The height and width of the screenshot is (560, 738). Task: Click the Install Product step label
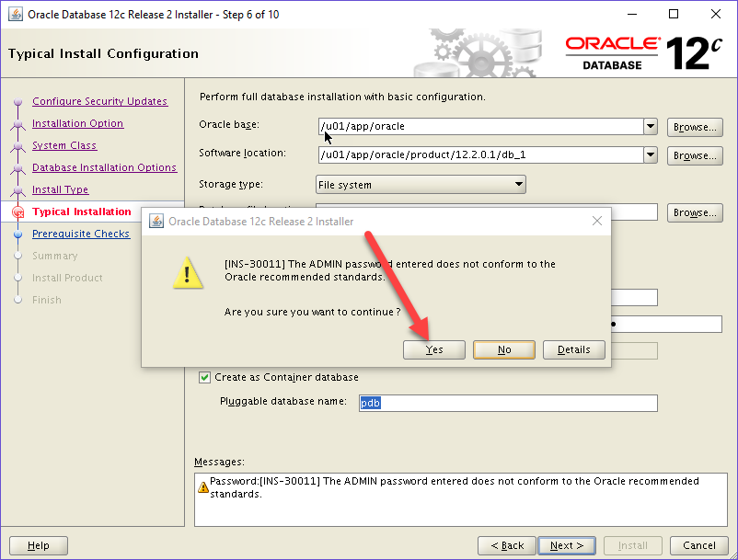pyautogui.click(x=67, y=278)
